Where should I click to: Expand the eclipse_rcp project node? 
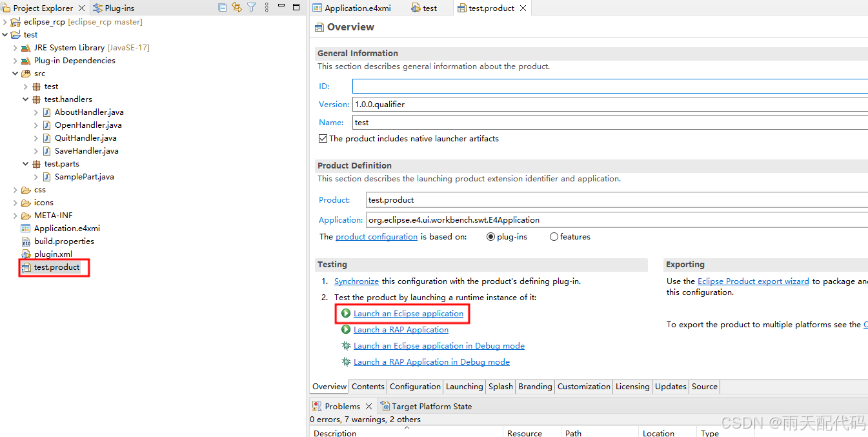point(5,22)
